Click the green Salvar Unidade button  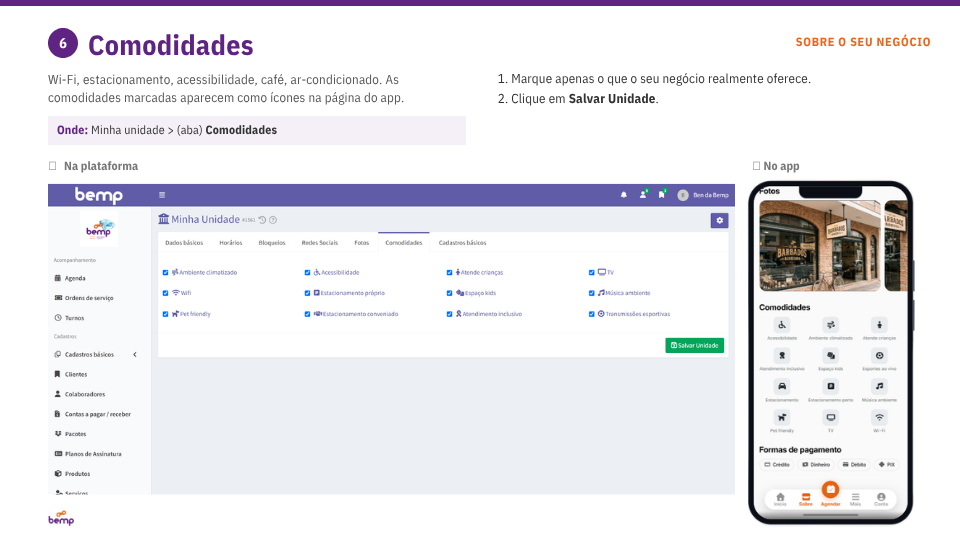695,345
